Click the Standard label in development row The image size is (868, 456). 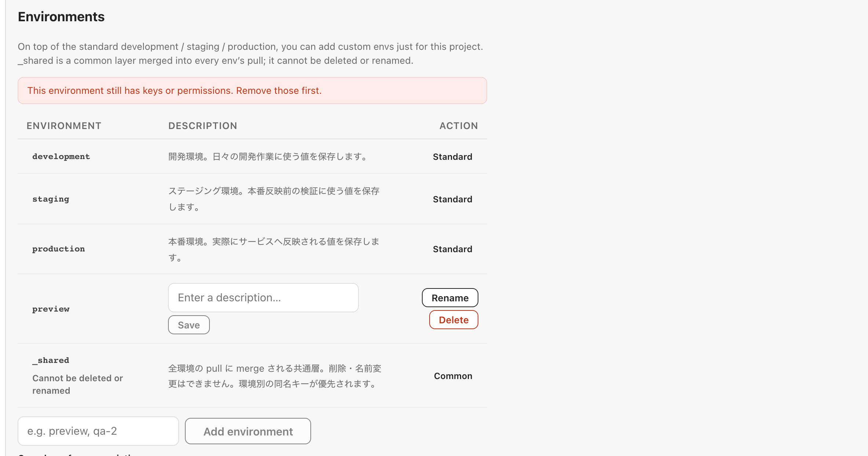452,157
